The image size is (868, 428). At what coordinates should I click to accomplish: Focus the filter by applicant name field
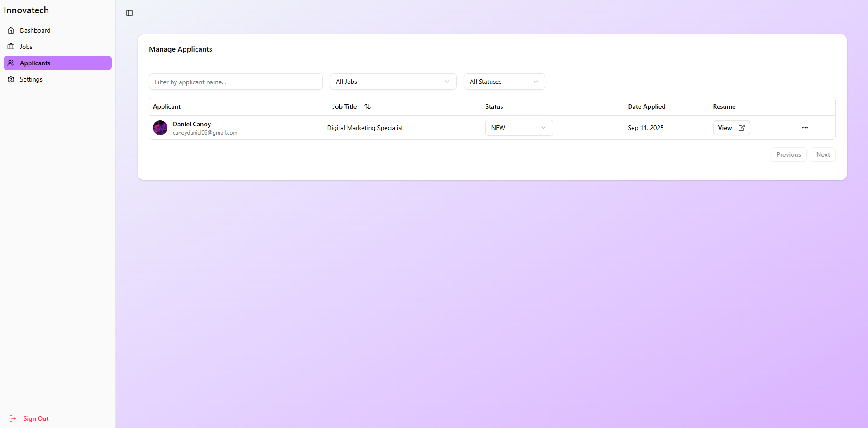235,82
